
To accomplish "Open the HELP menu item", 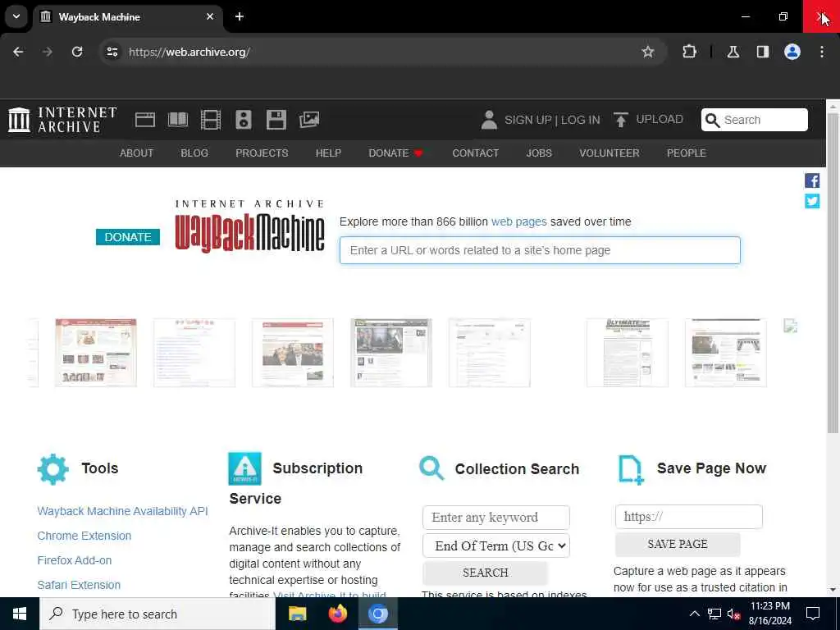I will [x=328, y=153].
